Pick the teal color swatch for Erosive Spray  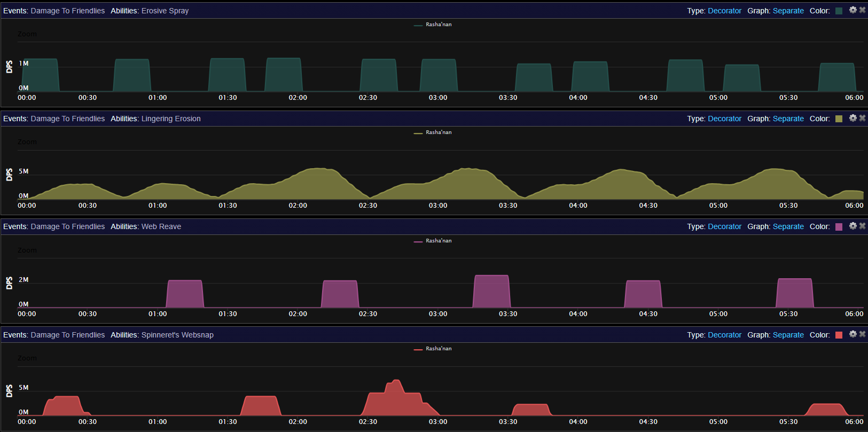coord(839,11)
